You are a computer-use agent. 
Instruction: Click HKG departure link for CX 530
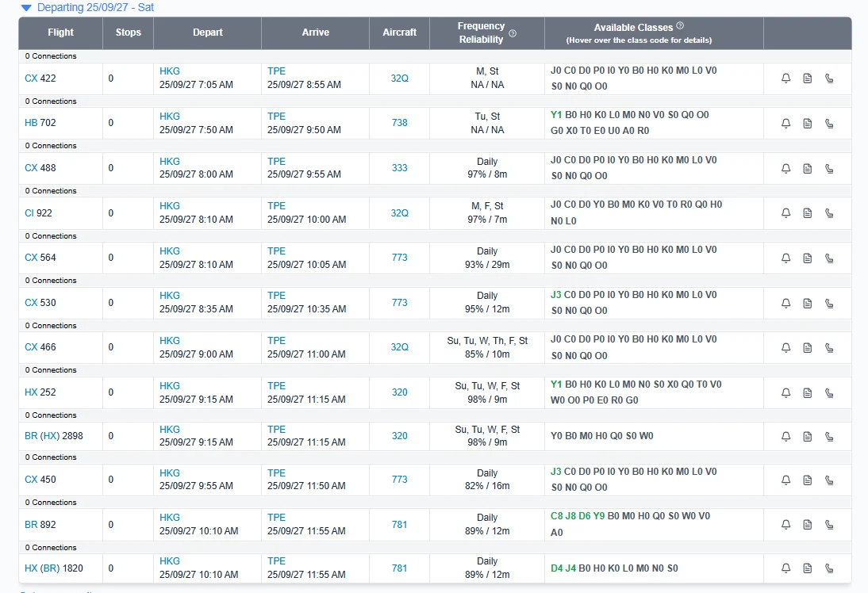[169, 296]
